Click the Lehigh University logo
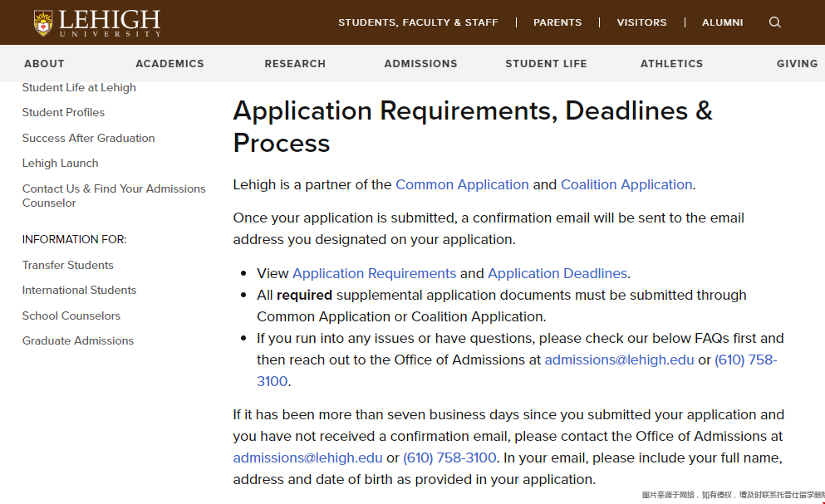The width and height of the screenshot is (825, 504). click(97, 22)
